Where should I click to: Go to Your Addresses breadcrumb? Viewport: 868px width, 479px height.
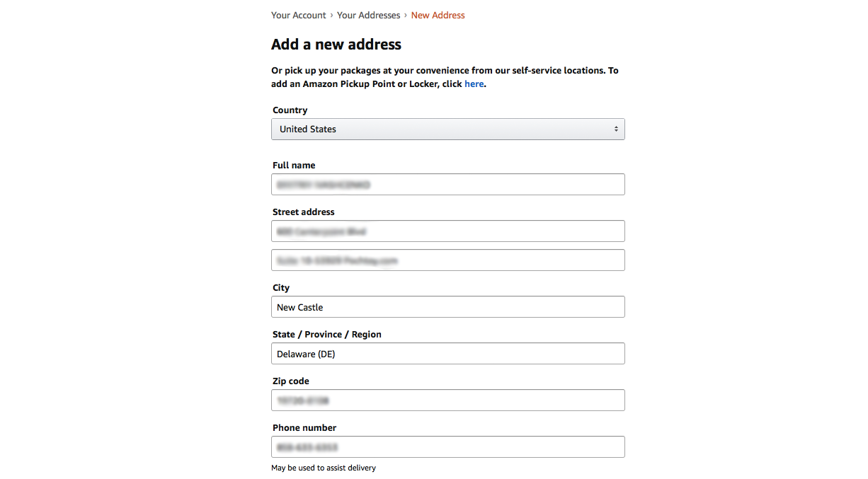368,15
